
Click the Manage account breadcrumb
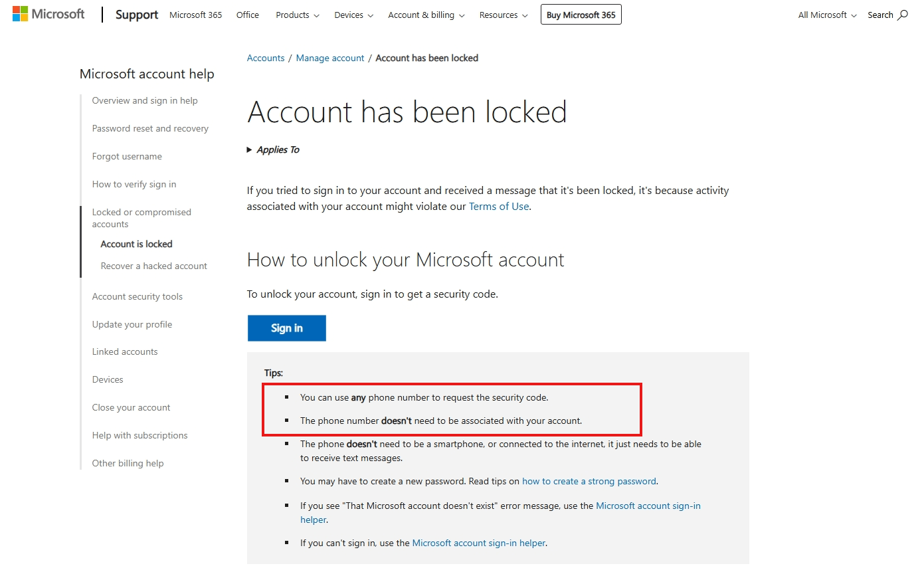[329, 58]
